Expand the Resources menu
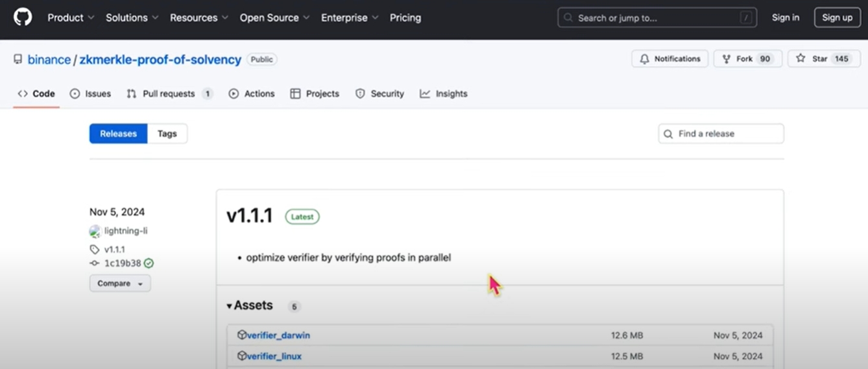Viewport: 868px width, 369px height. point(199,18)
